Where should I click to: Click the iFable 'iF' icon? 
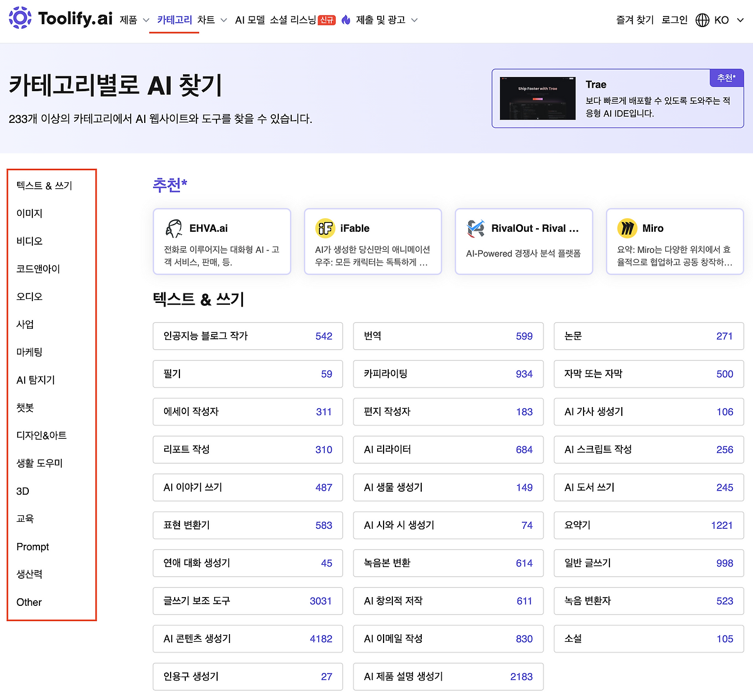325,228
